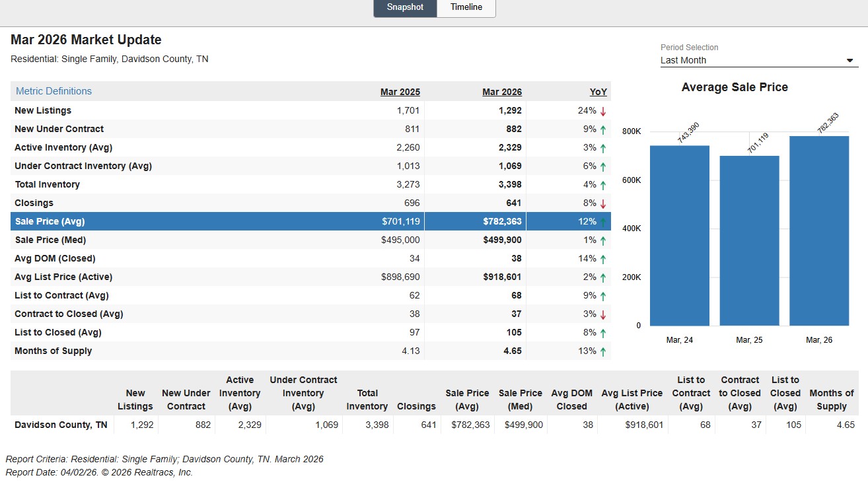Select the Mar, 25 bar in chart
868x494 pixels.
(x=749, y=241)
